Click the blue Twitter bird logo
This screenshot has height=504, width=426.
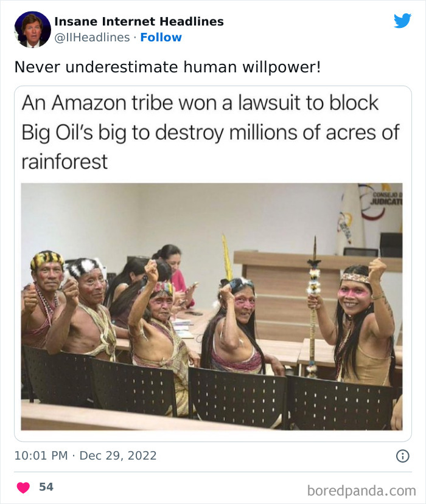(x=402, y=21)
